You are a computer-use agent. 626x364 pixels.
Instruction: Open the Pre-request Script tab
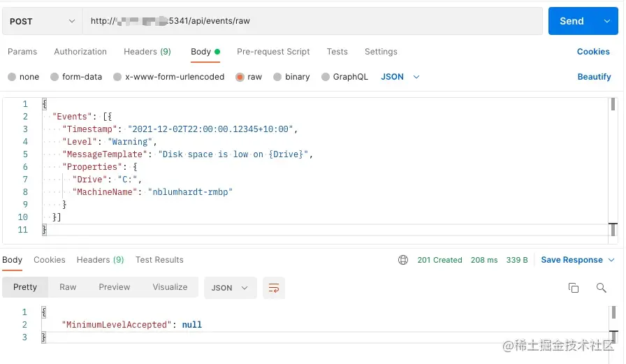[x=273, y=52]
